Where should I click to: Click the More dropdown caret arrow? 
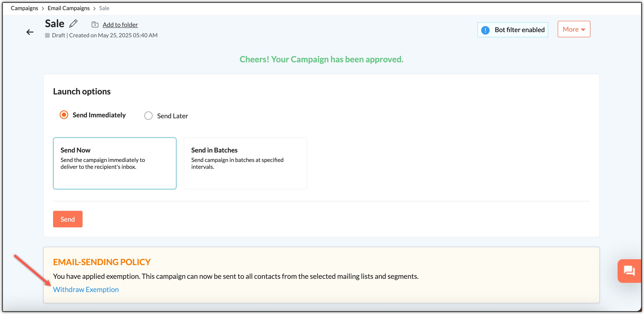[583, 30]
